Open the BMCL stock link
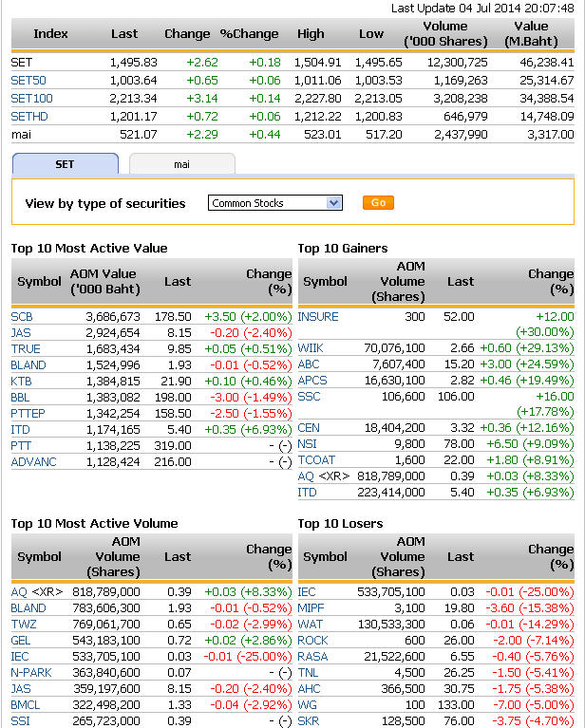585x728 pixels. pyautogui.click(x=26, y=704)
